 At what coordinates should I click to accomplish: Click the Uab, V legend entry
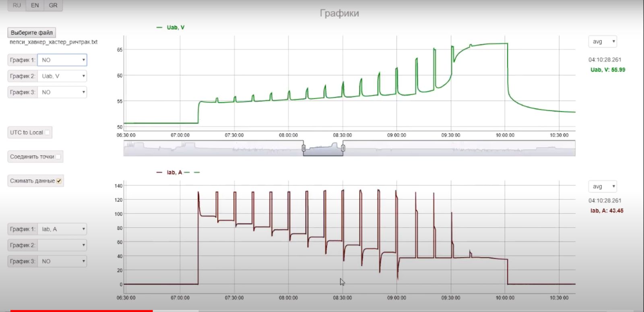click(x=175, y=27)
